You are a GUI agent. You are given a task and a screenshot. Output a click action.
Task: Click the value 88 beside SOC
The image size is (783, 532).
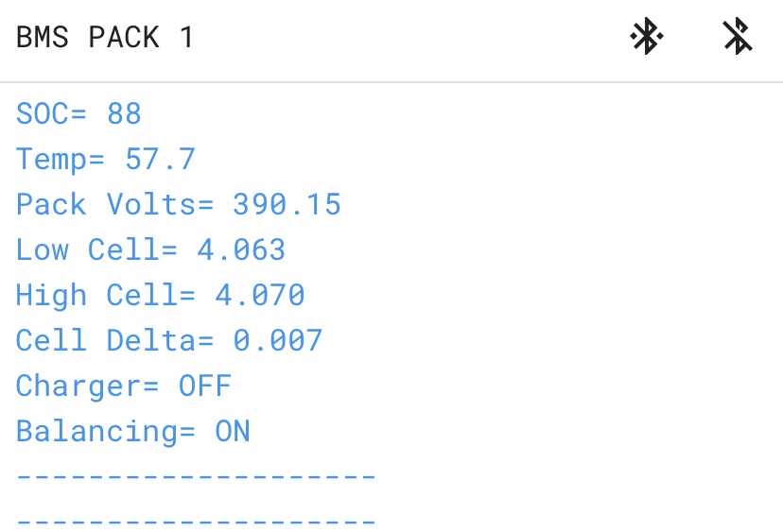pyautogui.click(x=124, y=114)
